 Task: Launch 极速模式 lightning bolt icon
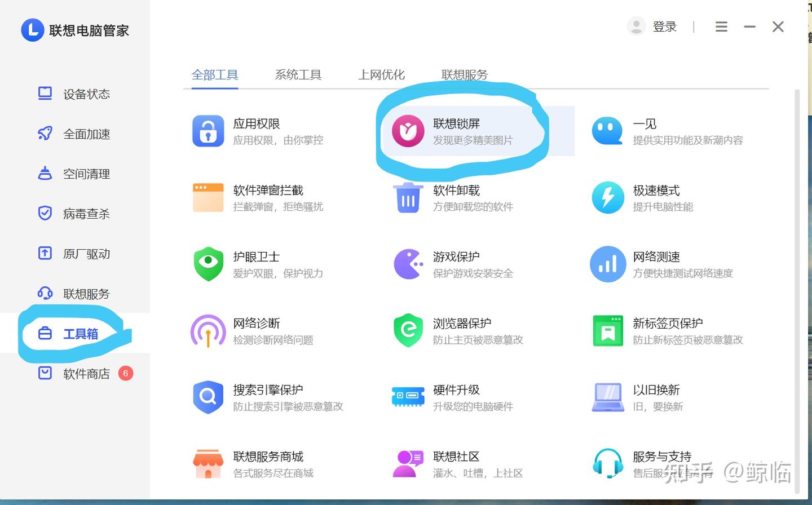click(x=608, y=197)
